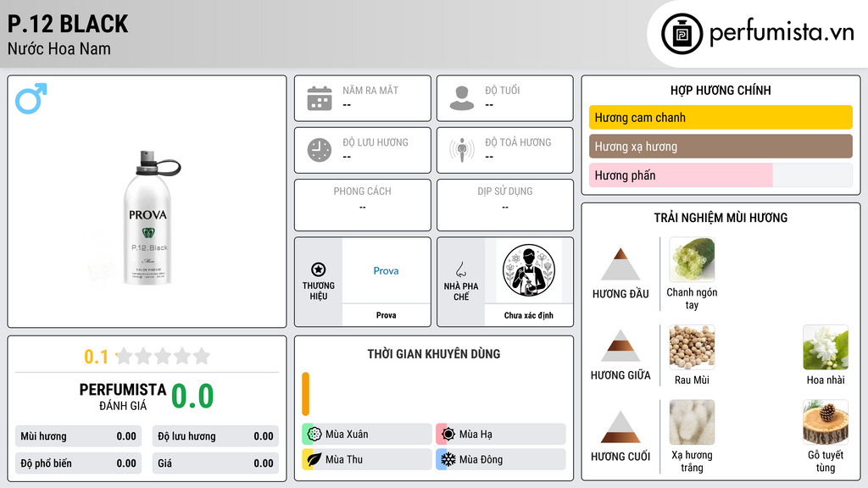Click the Prova brand label below logo
Screen dimensions: 868x488
[x=386, y=315]
